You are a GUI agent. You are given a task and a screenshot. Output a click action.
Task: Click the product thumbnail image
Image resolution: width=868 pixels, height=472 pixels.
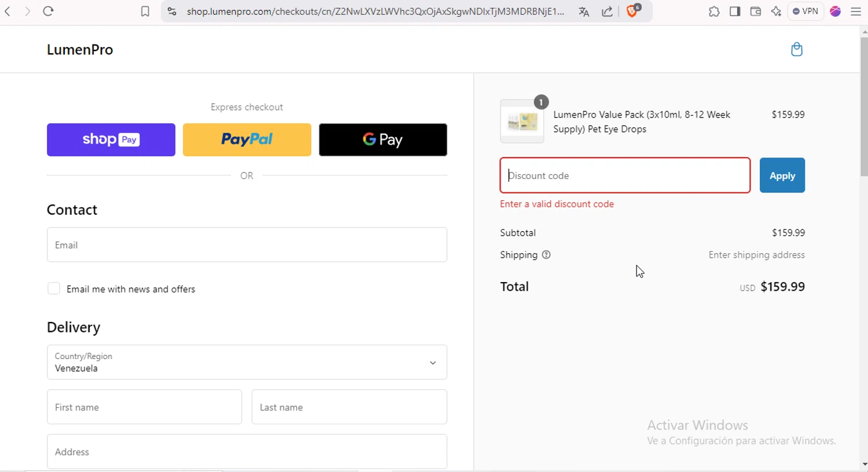tap(522, 122)
